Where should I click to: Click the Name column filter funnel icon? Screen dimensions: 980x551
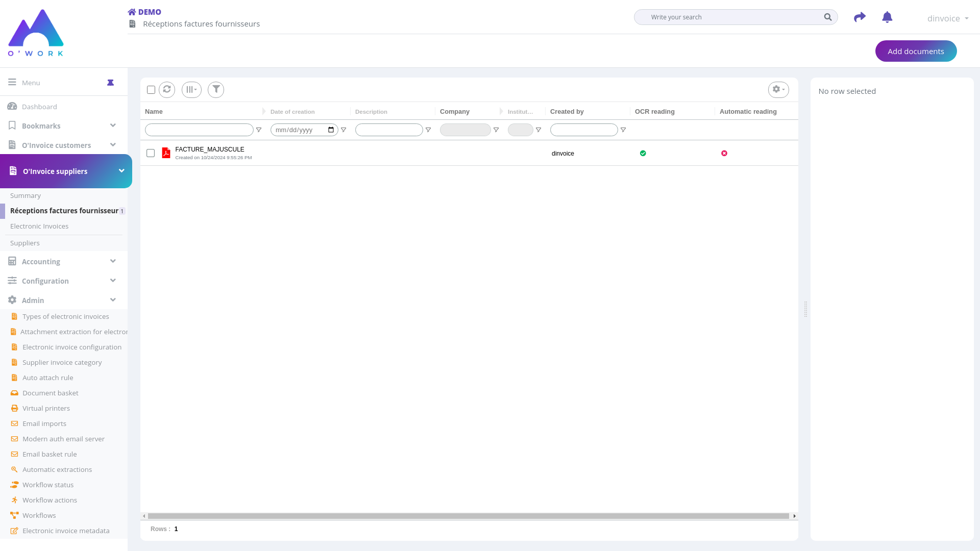tap(259, 130)
